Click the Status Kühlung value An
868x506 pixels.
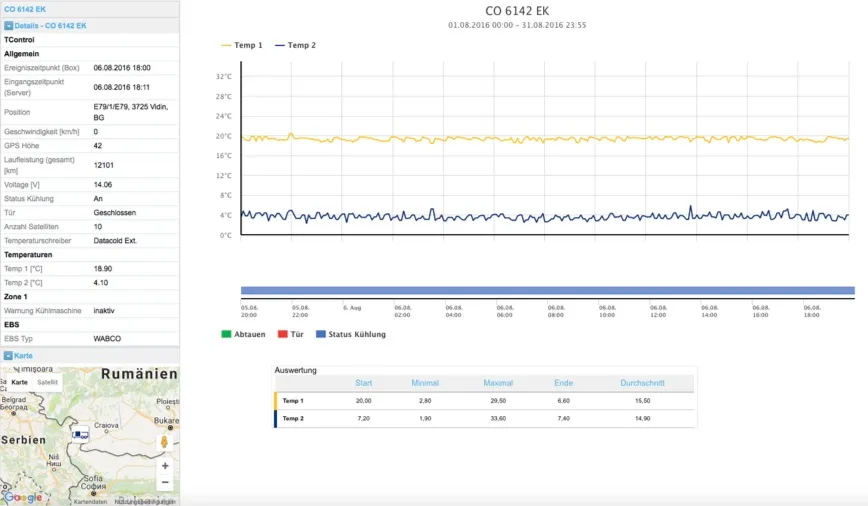pos(98,199)
